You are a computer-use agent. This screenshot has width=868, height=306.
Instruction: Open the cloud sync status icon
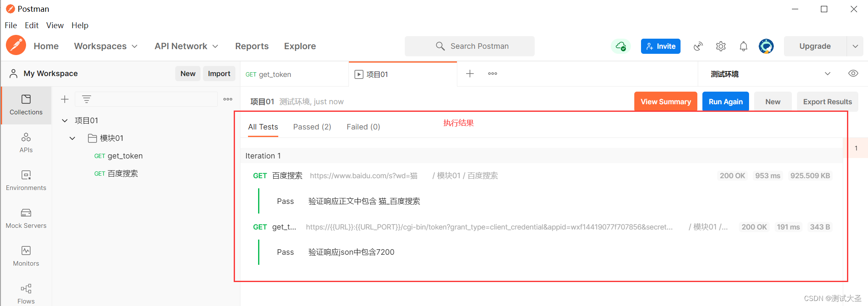(621, 46)
